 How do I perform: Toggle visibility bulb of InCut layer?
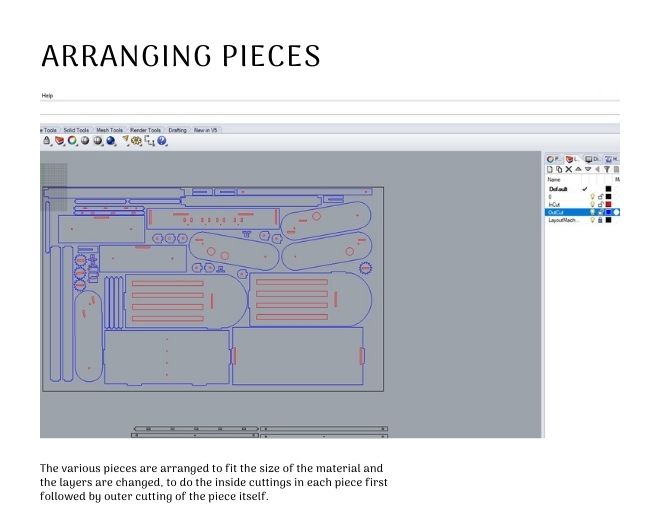(x=592, y=204)
